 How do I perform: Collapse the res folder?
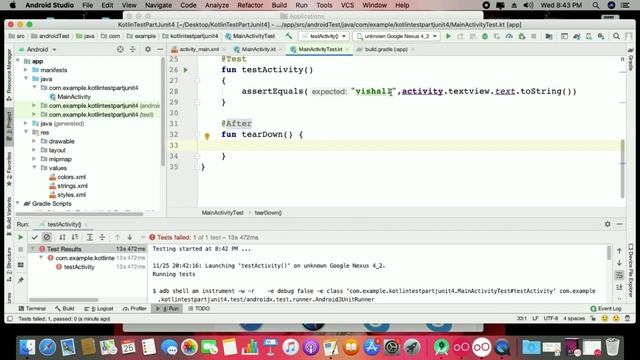coord(26,132)
